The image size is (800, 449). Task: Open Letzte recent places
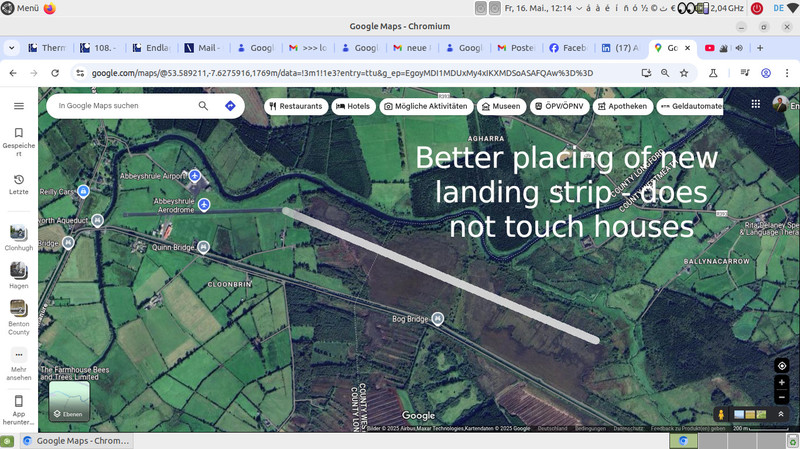click(18, 184)
